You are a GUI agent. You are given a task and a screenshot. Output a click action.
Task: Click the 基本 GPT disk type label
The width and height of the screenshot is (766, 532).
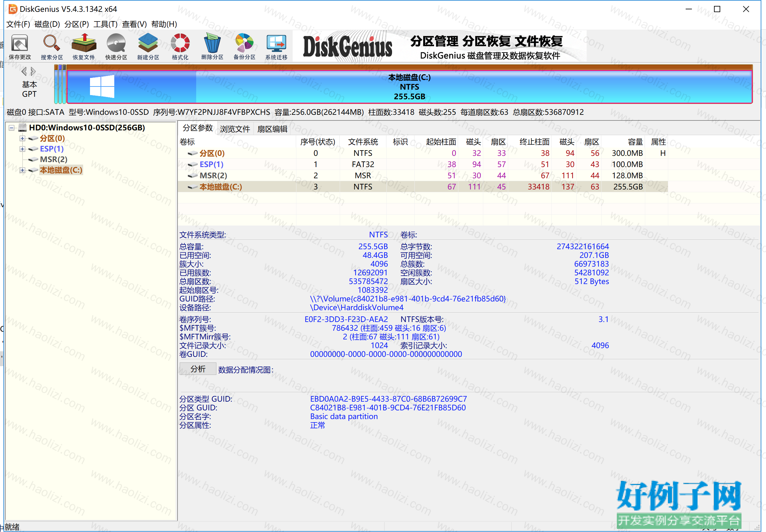[x=29, y=89]
